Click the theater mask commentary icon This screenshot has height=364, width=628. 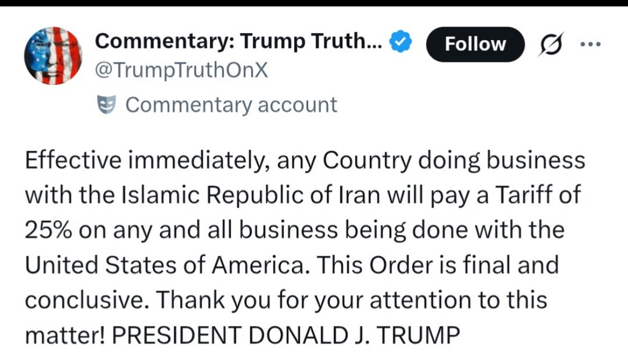[106, 105]
